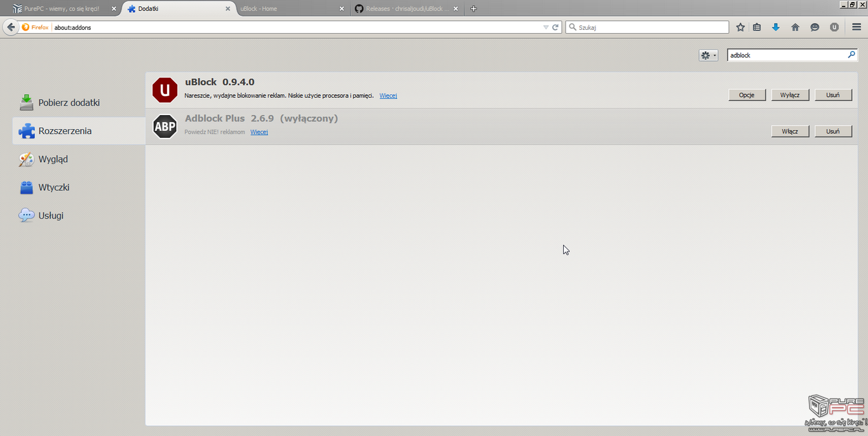Open the add-ons tools gear dropdown
The image size is (868, 436).
pos(708,55)
